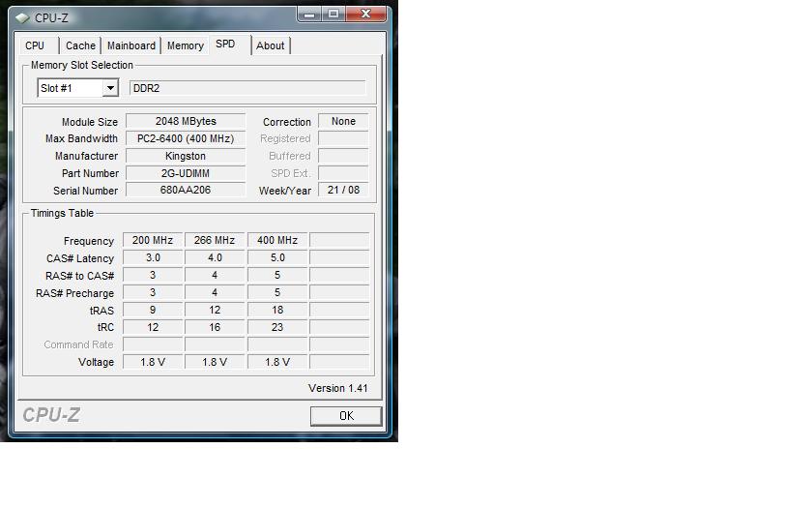Click the serial number 680AA206

click(x=186, y=191)
